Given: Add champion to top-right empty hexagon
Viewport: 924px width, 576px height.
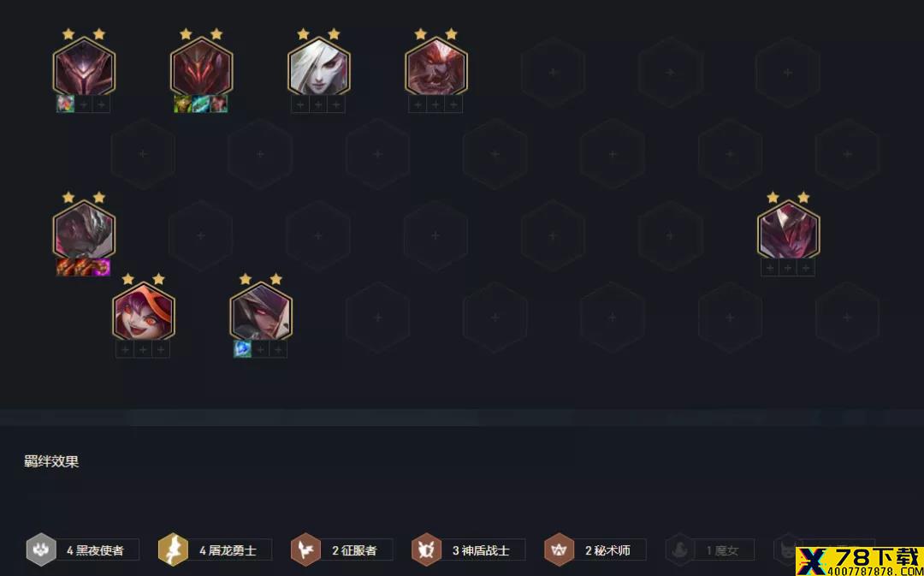Looking at the screenshot, I should click(x=788, y=73).
